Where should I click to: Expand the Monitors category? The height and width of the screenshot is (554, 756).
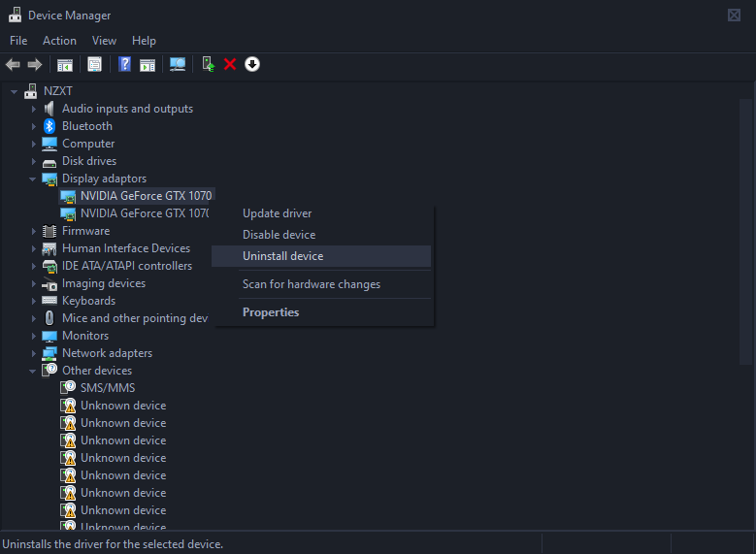tap(33, 336)
